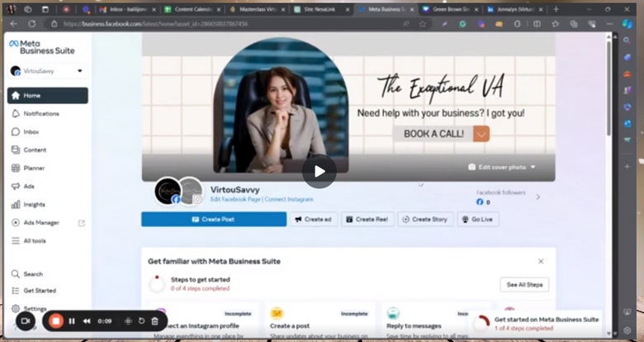644x342 pixels.
Task: Rewind the recording
Action: (x=87, y=321)
